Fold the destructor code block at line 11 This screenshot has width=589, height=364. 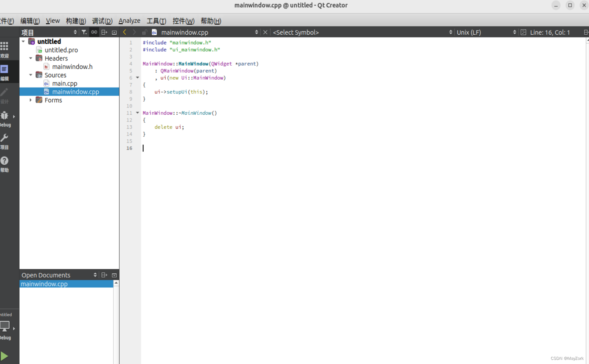click(x=138, y=113)
